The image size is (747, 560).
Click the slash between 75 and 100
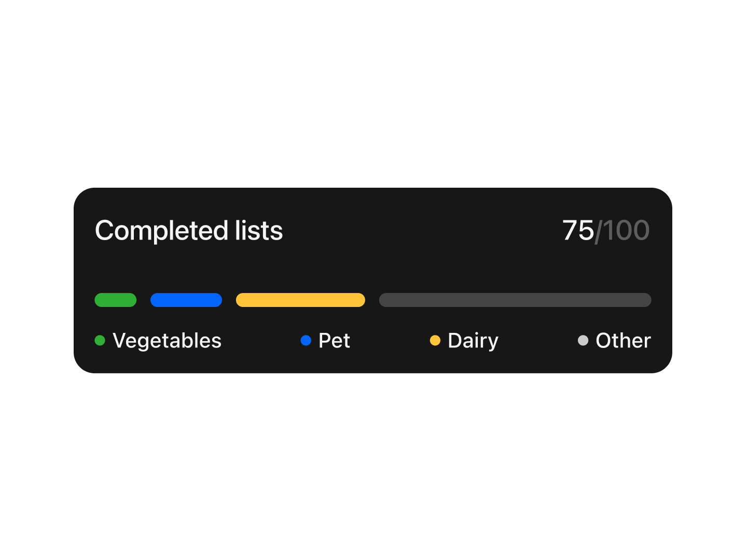pyautogui.click(x=598, y=231)
